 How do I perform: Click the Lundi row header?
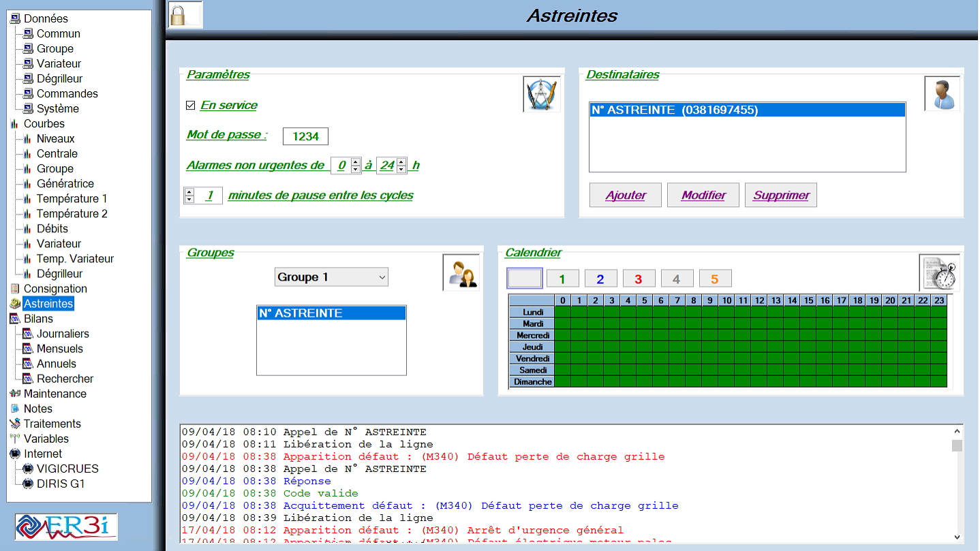click(x=532, y=312)
